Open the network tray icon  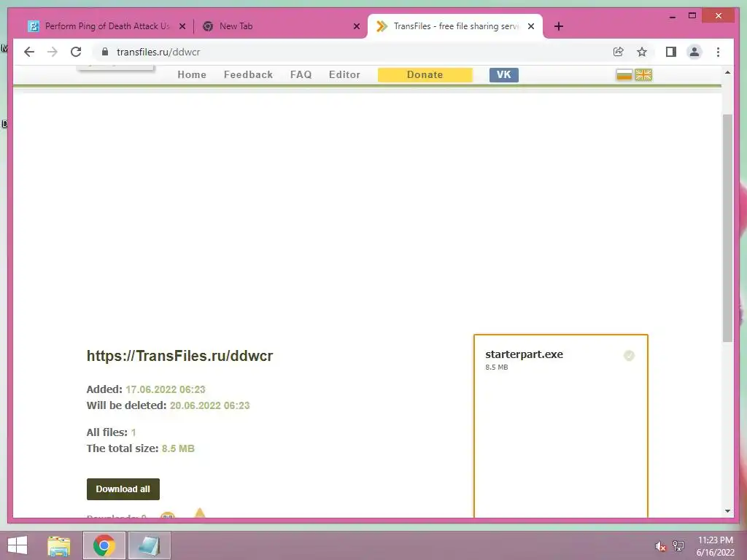(x=678, y=546)
